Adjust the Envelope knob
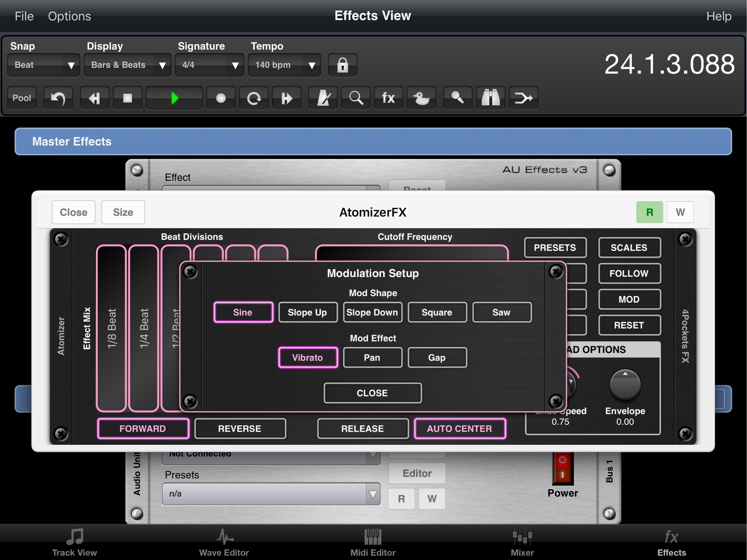 (625, 385)
